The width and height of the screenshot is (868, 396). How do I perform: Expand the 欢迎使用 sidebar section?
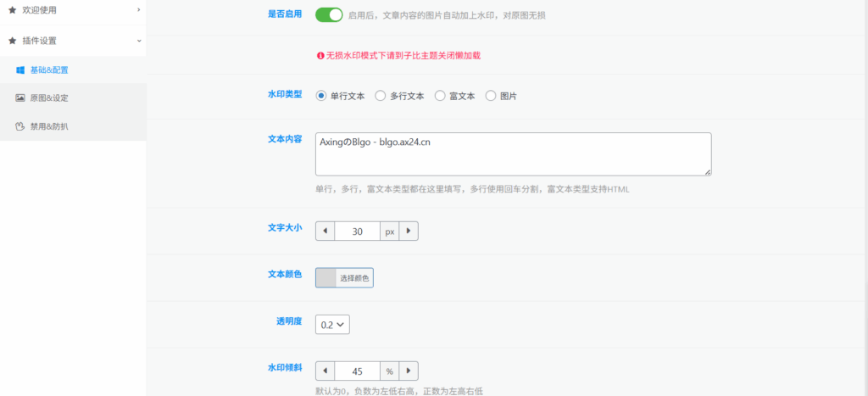point(73,10)
